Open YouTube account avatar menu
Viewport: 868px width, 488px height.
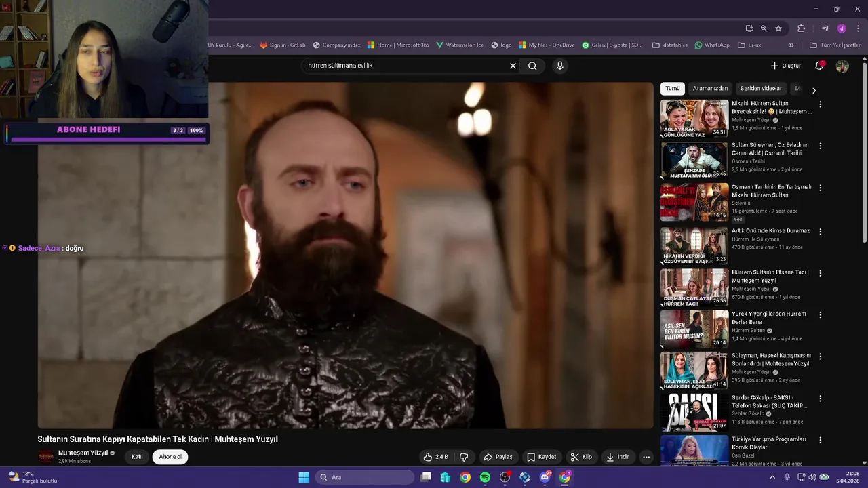point(842,66)
